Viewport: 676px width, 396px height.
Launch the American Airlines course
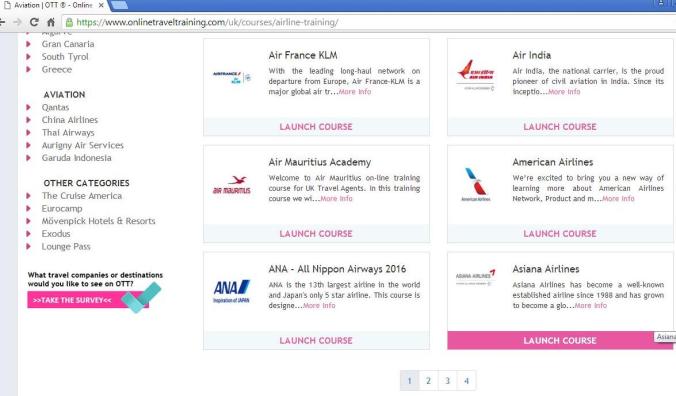(560, 234)
